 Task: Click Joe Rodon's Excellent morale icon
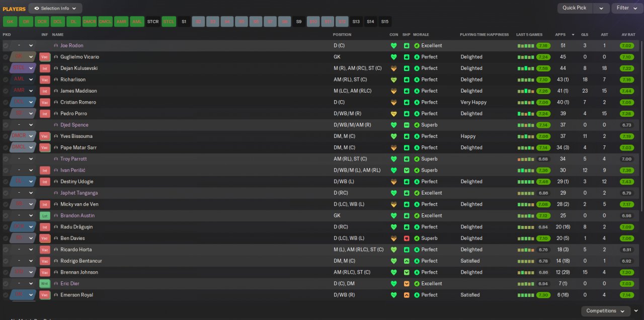417,46
